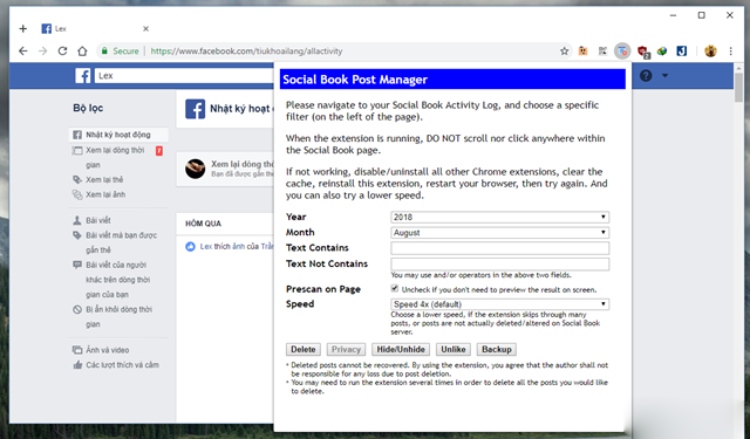Viewport: 750px width, 439px height.
Task: Reload the Facebook page
Action: 63,51
